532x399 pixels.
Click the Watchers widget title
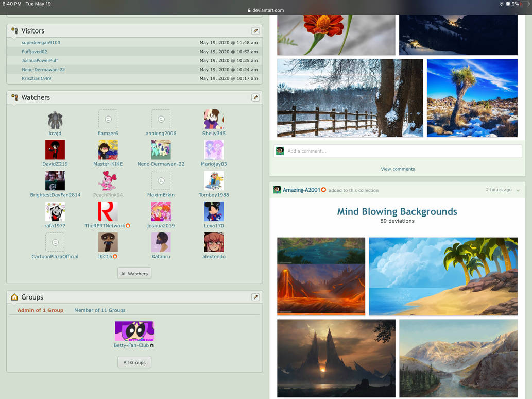pyautogui.click(x=36, y=97)
